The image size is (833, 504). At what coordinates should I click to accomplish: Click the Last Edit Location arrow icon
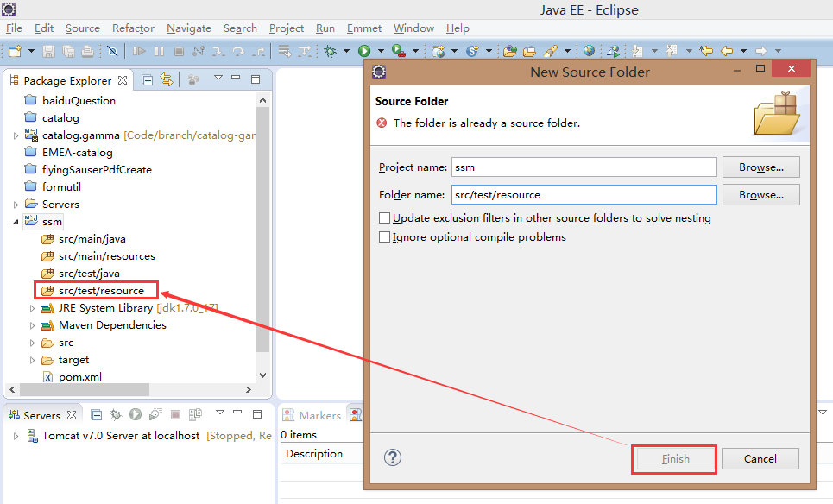706,51
